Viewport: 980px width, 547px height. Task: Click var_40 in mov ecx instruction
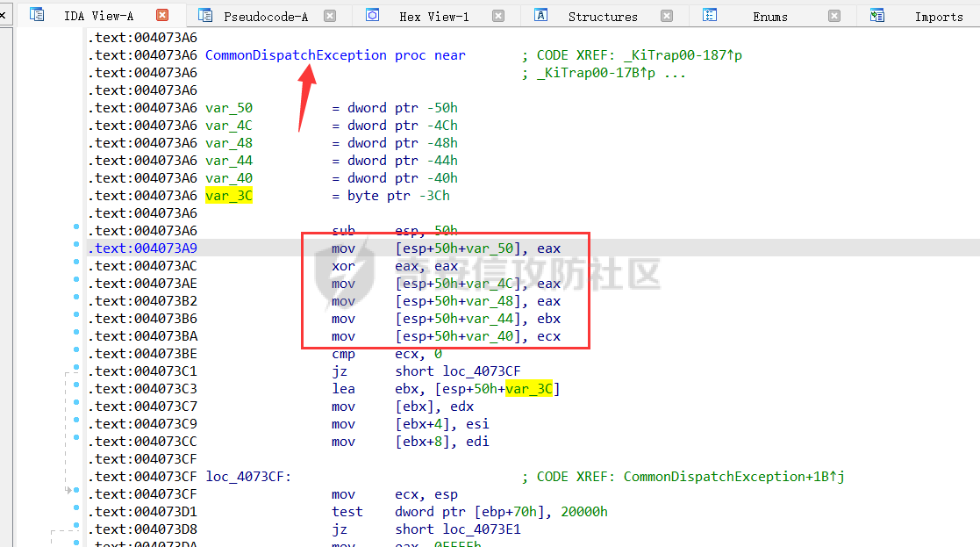tap(490, 336)
